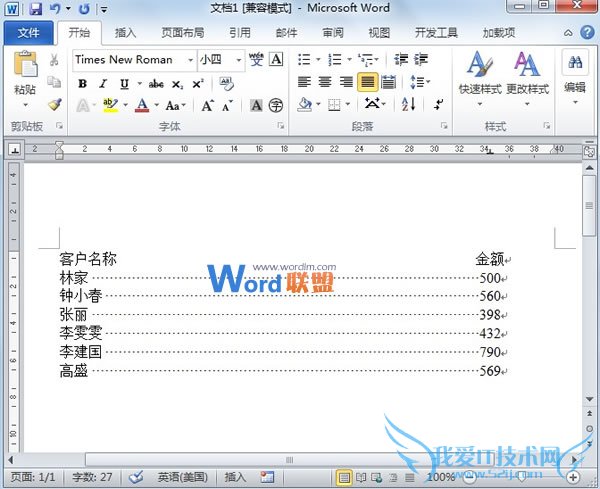Click the macro recording icon in status bar
600x489 pixels.
click(267, 477)
